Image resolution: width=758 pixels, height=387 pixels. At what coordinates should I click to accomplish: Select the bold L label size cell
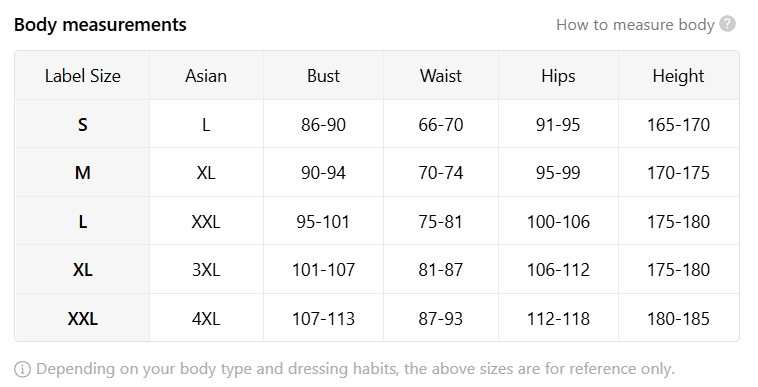point(83,221)
